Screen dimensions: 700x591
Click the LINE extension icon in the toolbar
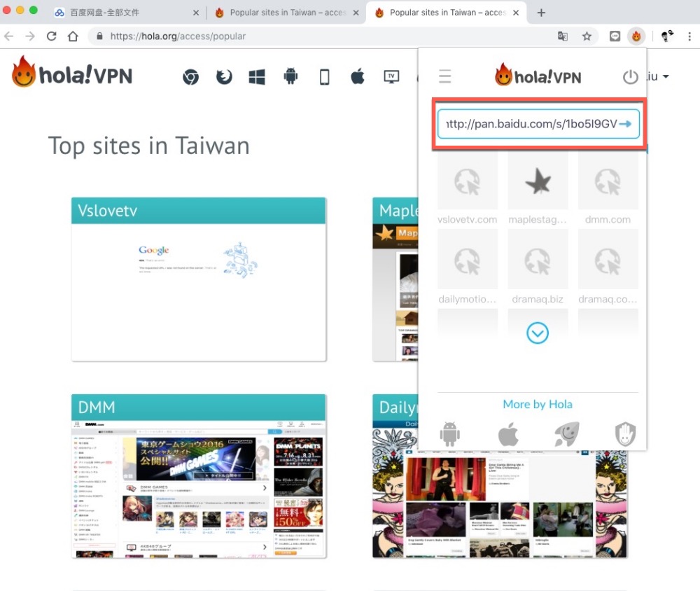click(615, 36)
